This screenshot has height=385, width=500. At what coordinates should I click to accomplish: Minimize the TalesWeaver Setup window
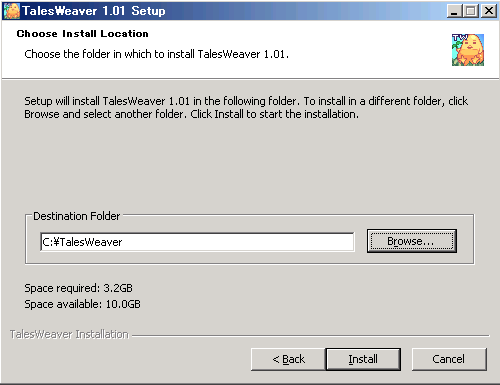(454, 11)
